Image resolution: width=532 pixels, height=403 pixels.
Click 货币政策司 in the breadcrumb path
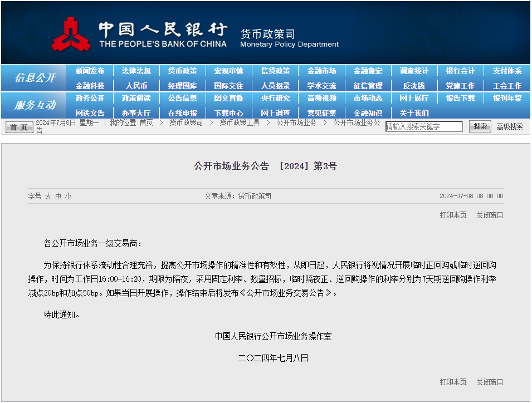tap(186, 123)
